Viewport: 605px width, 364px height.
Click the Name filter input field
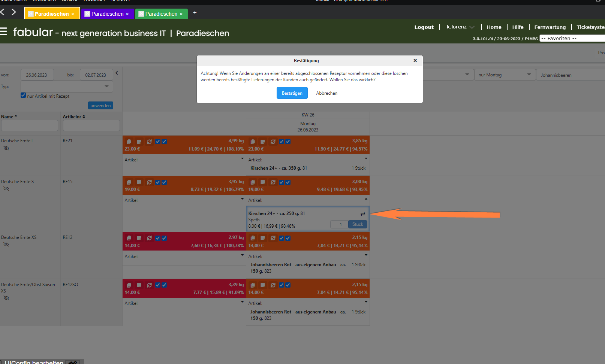[30, 125]
